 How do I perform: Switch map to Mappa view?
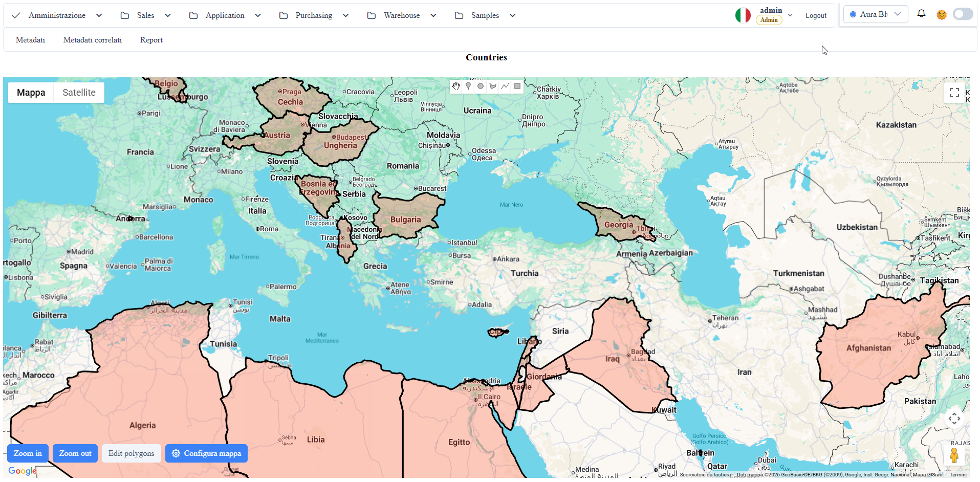pos(31,93)
